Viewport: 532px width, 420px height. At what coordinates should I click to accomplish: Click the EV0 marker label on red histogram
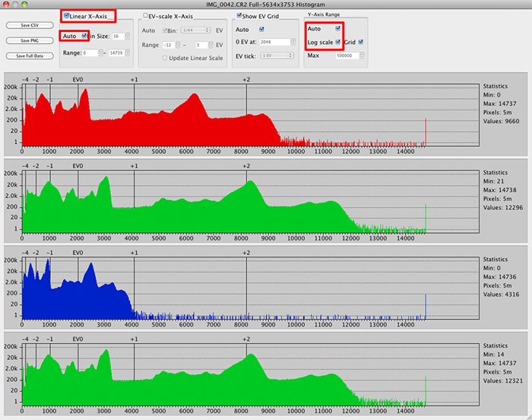[x=78, y=80]
